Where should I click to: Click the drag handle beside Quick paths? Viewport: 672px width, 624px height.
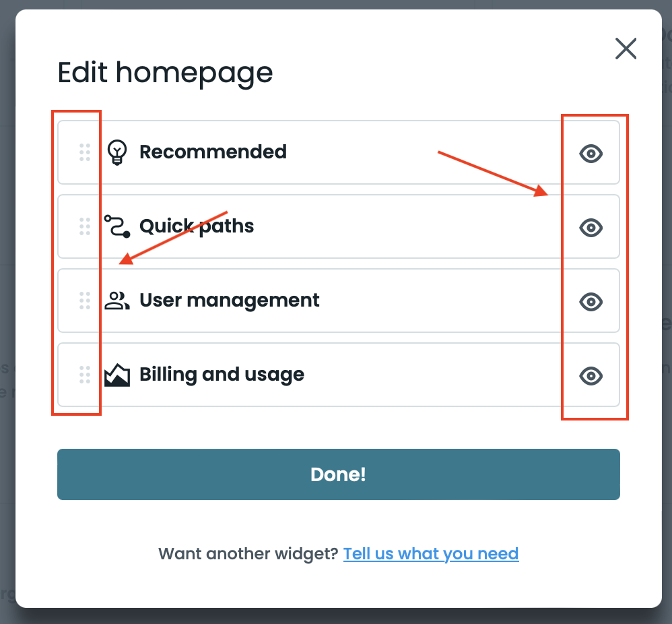tap(84, 227)
